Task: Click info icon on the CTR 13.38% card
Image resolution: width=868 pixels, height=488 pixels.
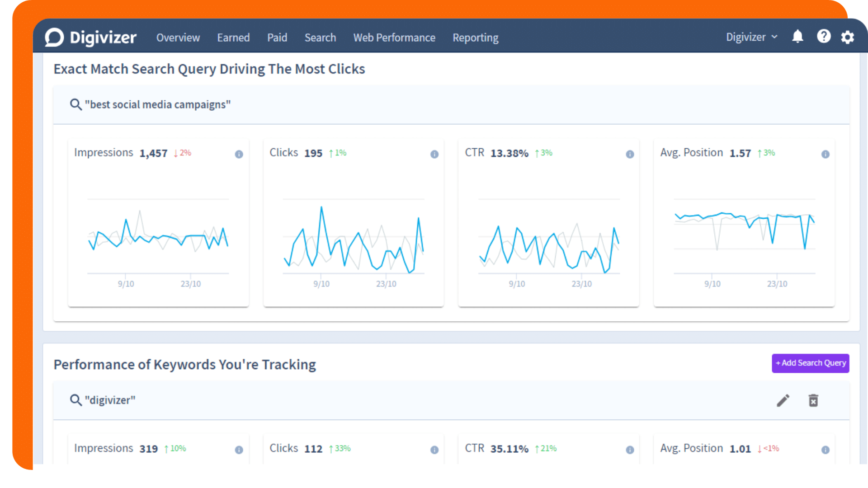Action: point(629,154)
